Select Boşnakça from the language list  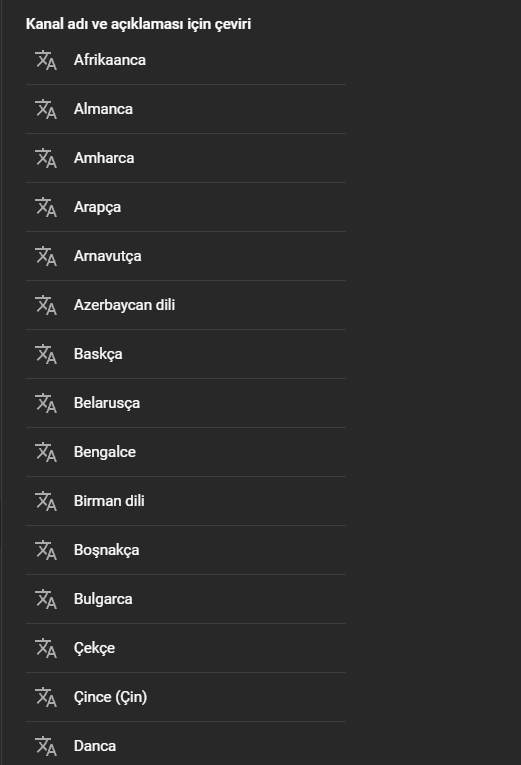pos(186,550)
